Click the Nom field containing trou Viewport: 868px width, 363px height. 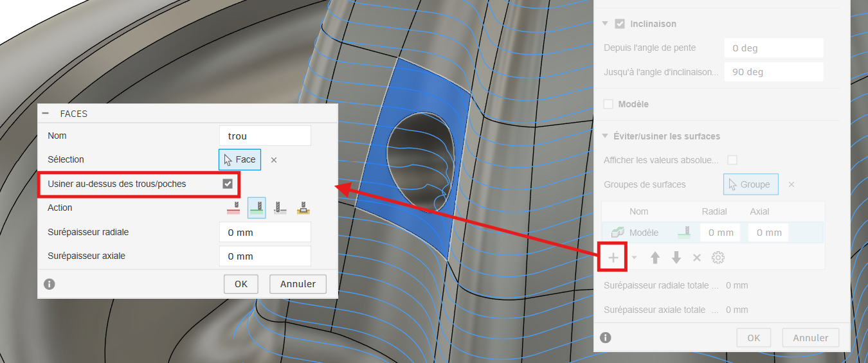pyautogui.click(x=265, y=136)
